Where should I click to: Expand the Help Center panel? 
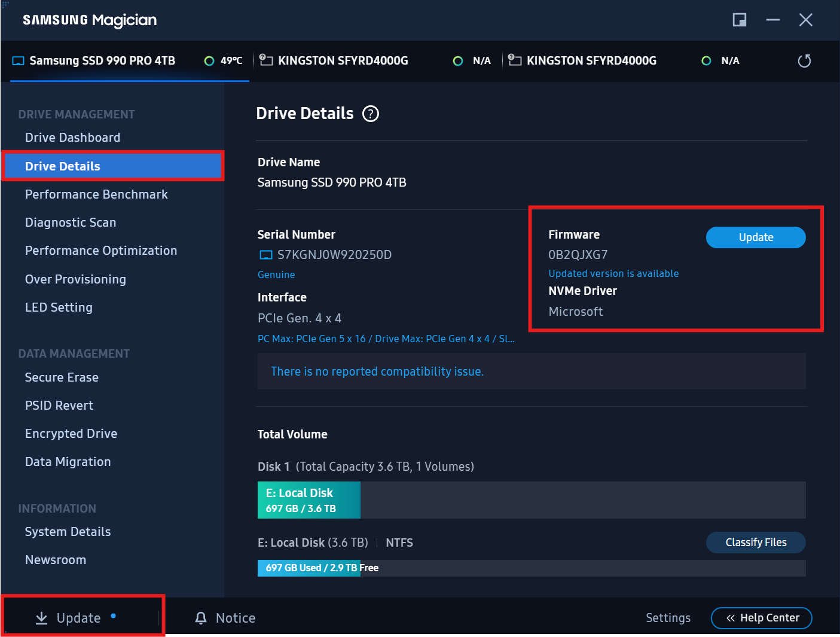coord(761,618)
